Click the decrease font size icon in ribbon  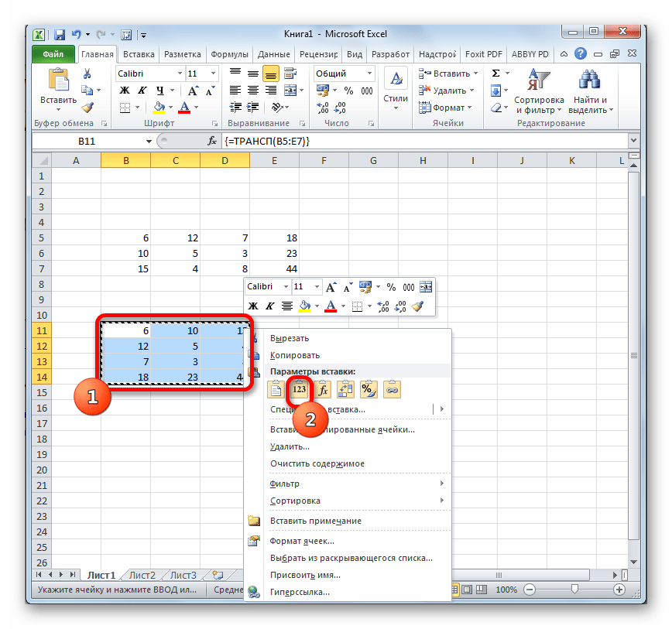click(x=210, y=91)
